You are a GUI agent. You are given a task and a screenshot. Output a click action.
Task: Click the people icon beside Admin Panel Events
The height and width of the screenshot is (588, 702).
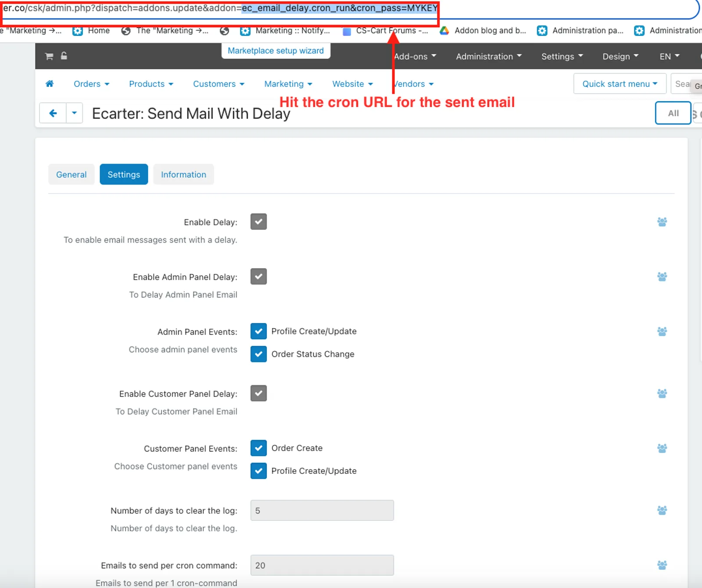point(662,332)
